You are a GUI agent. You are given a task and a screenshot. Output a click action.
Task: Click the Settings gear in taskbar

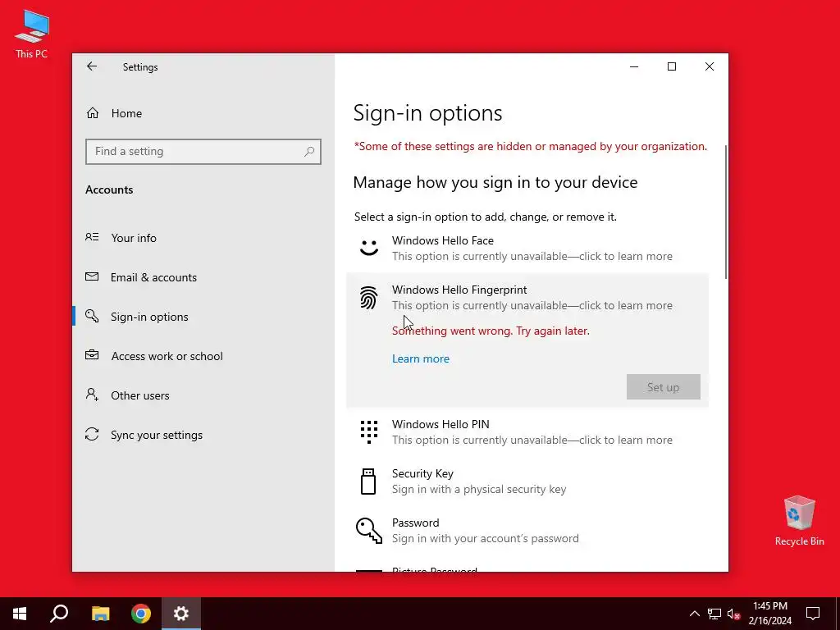181,614
